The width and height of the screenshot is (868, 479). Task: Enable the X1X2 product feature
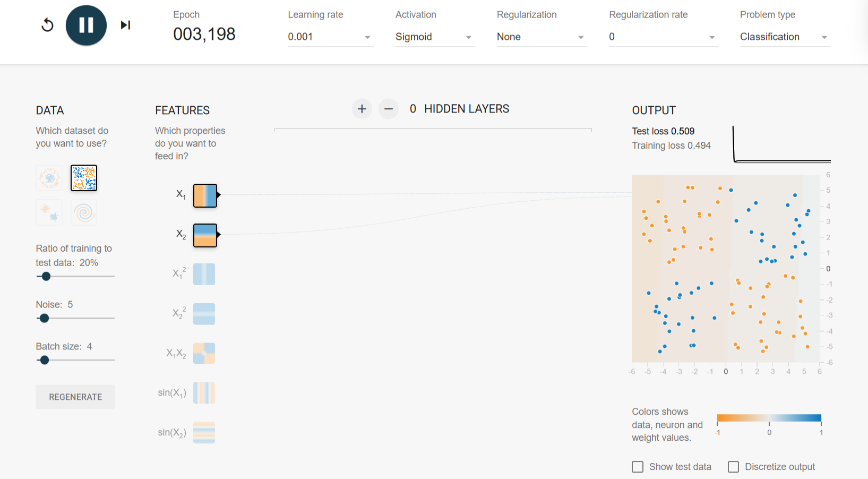click(x=204, y=353)
